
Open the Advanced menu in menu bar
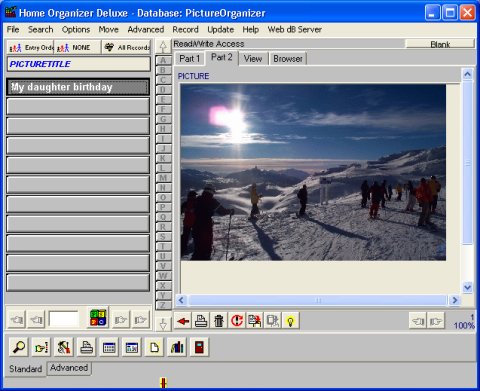point(146,29)
